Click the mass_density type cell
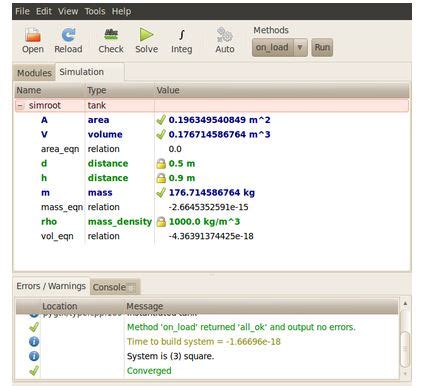Screen dimensions: 424x386 [120, 222]
